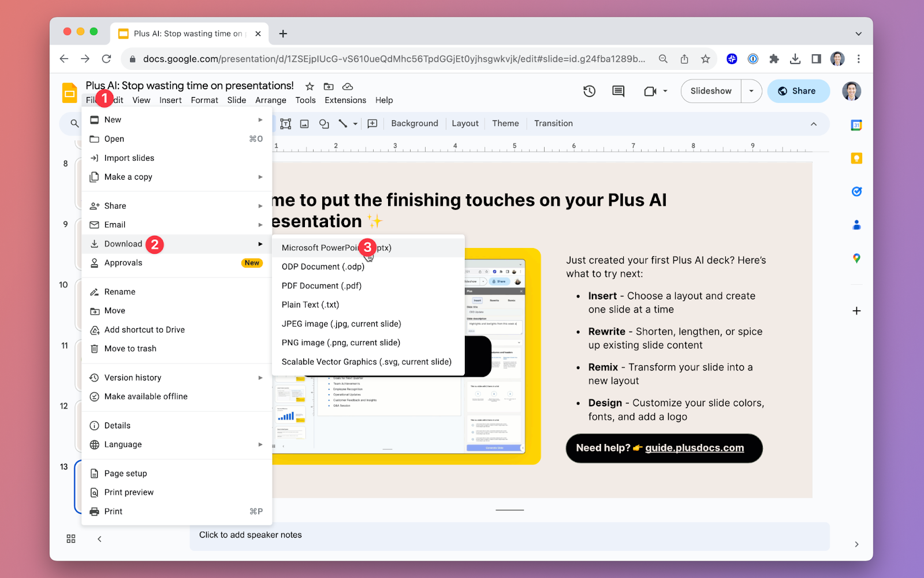Select the text box tool
The width and height of the screenshot is (924, 578).
[285, 124]
